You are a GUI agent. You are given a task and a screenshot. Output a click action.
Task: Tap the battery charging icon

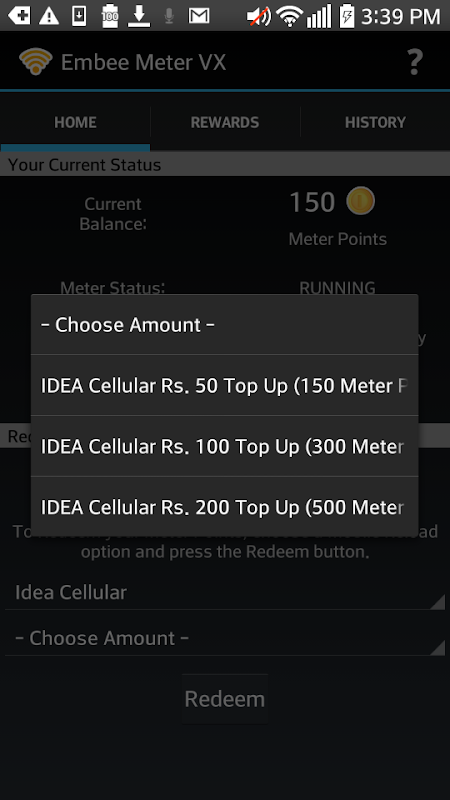tap(346, 16)
